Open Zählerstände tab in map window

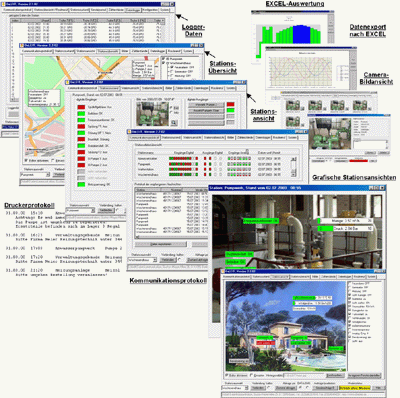click(x=139, y=51)
